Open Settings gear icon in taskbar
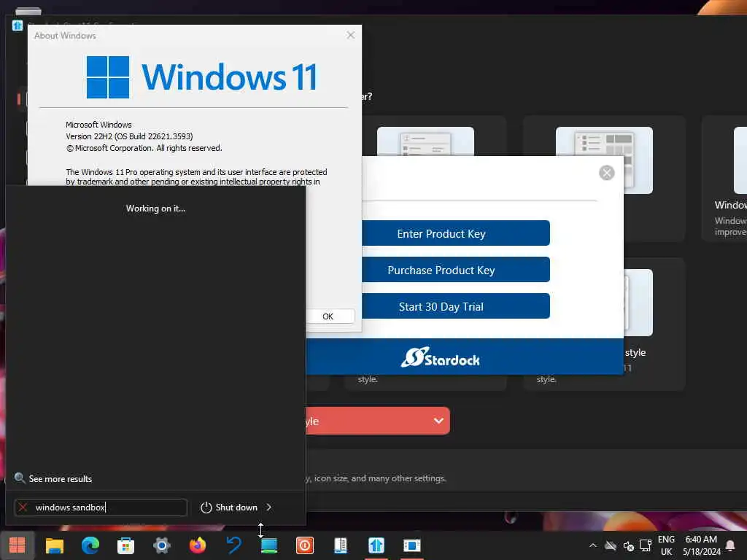 (161, 545)
